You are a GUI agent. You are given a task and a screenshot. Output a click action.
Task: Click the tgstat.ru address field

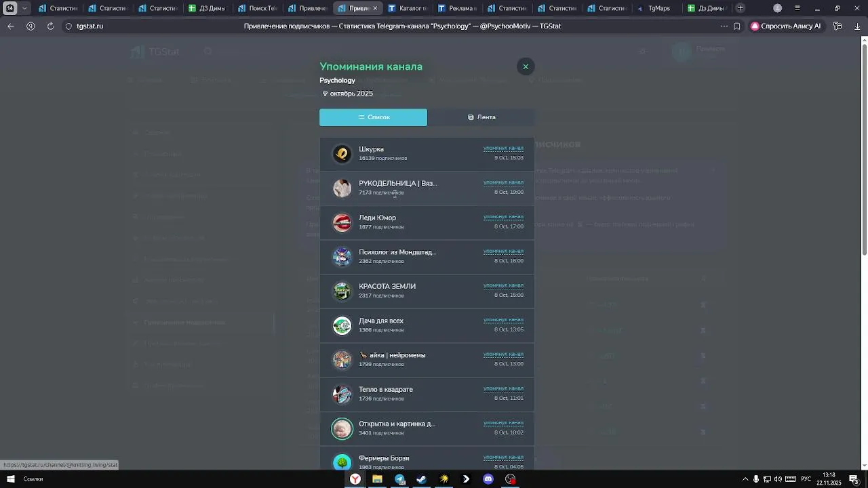tap(90, 26)
